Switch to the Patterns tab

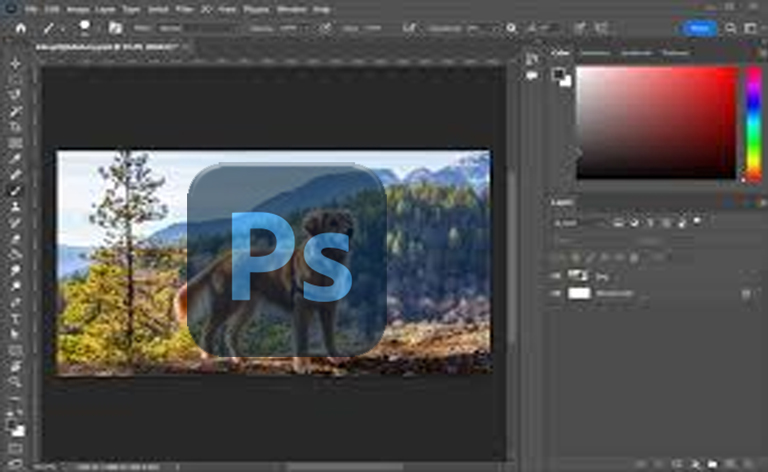click(x=675, y=53)
